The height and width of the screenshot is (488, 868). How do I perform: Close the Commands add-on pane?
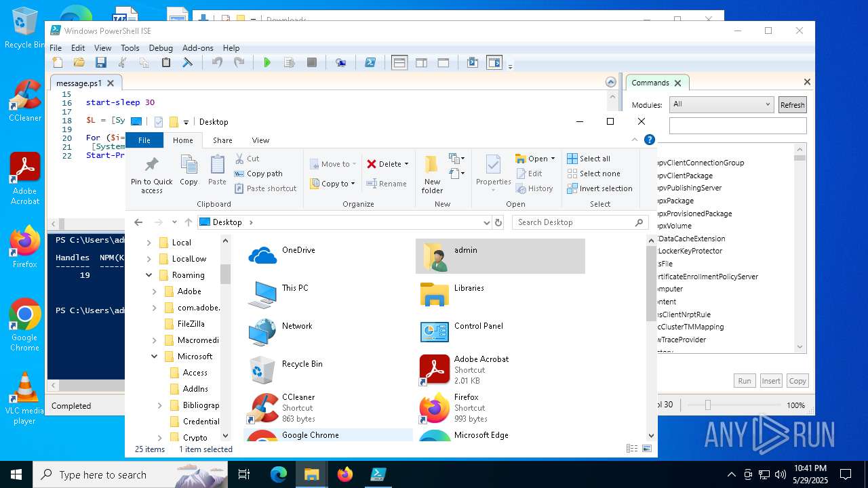point(807,82)
